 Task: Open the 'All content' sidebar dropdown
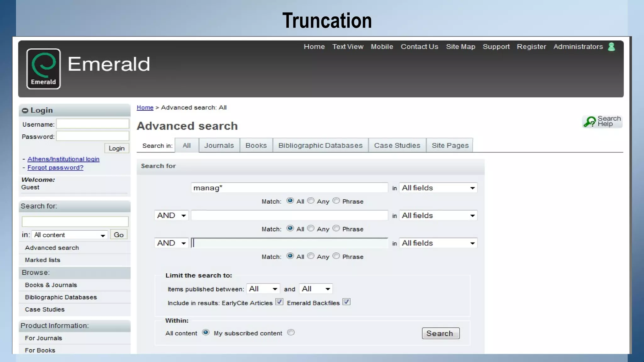(69, 235)
